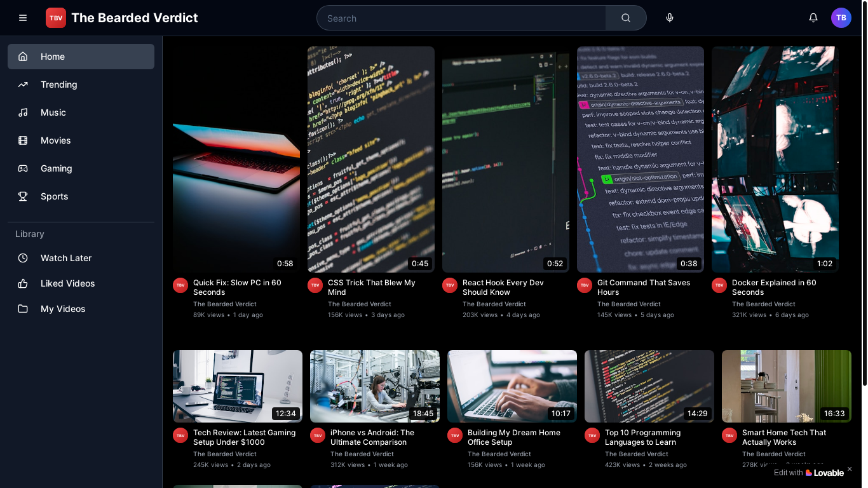Open title Top 10 Programming Languages to Learn
The image size is (868, 488).
coord(642,437)
